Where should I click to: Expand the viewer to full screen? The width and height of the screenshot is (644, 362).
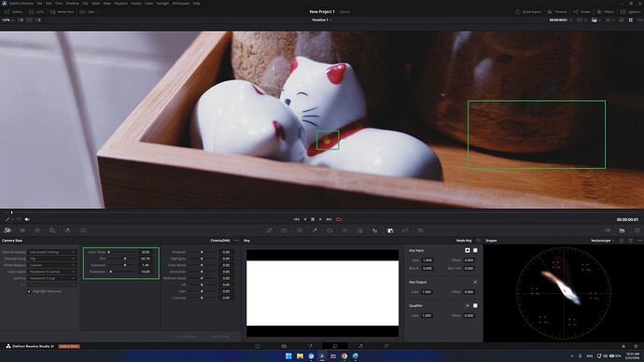tap(630, 20)
